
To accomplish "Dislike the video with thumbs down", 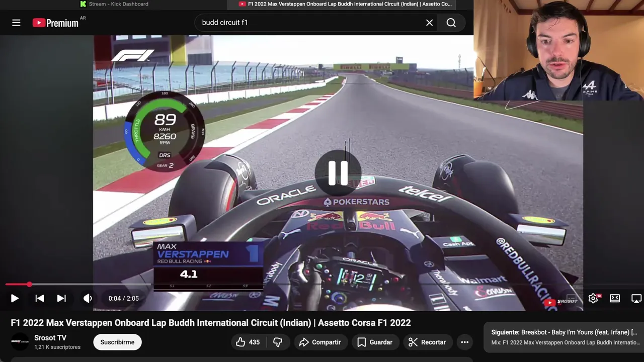I will (x=278, y=342).
